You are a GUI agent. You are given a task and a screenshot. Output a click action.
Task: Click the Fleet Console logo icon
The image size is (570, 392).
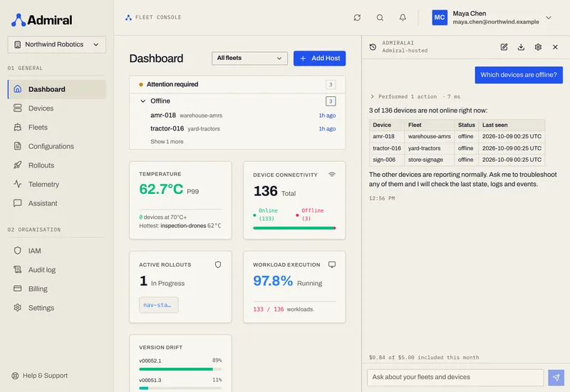[x=128, y=17]
